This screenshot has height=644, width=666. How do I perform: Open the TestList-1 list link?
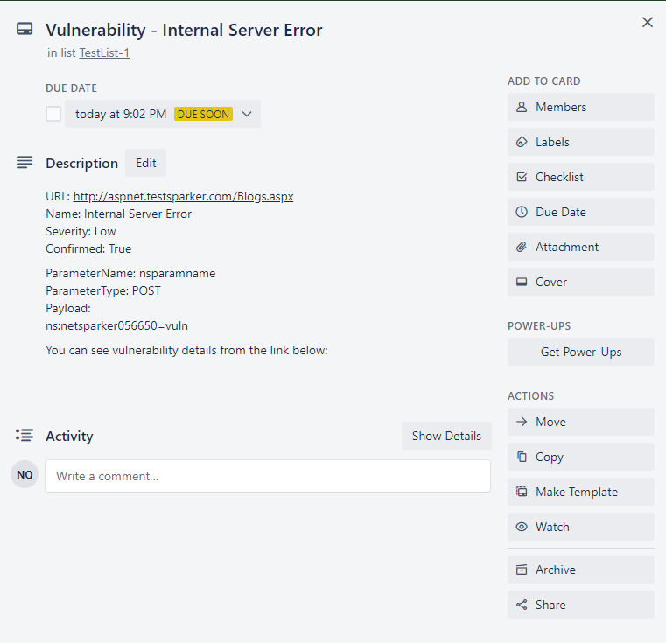[104, 52]
